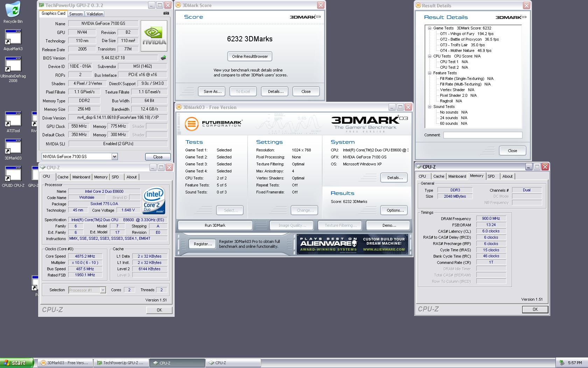
Task: Select Ragtroll N/A tree row
Action: [451, 101]
